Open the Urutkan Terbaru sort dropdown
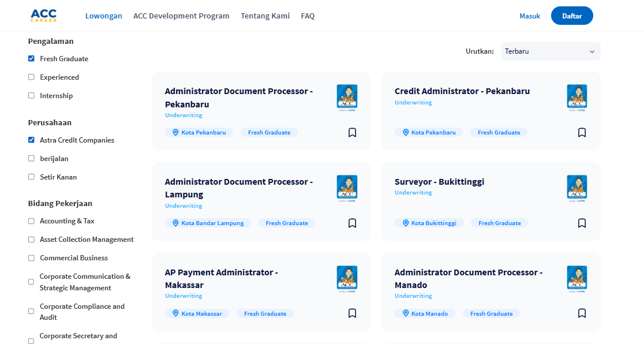Image resolution: width=644 pixels, height=344 pixels. click(x=550, y=51)
